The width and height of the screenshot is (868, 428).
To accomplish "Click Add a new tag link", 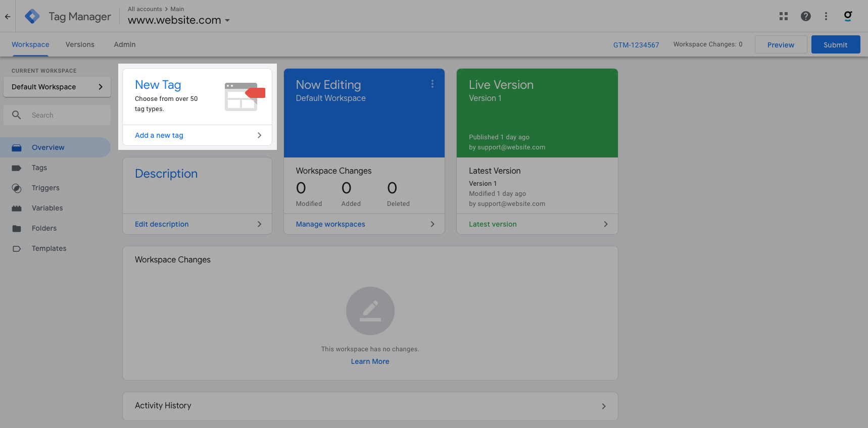I will point(159,135).
